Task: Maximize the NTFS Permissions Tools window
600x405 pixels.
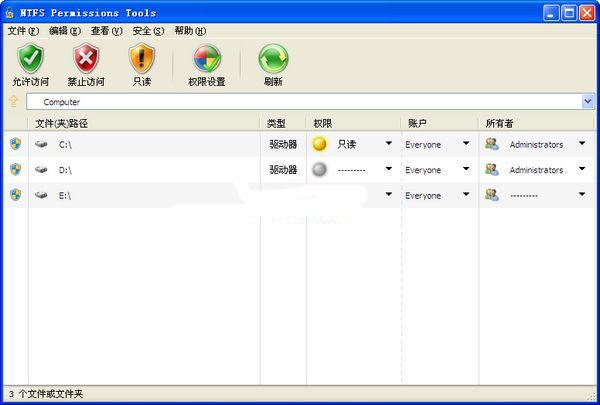Action: 569,13
